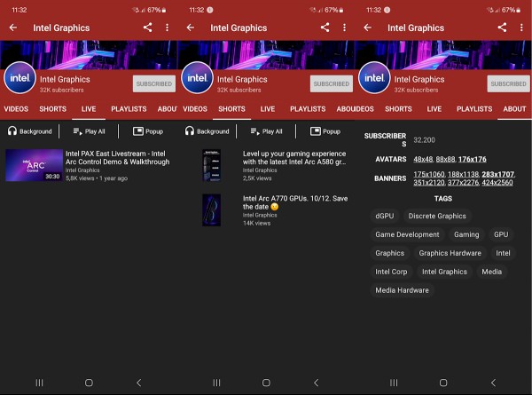This screenshot has height=395, width=532.
Task: Share channel from middle screen header
Action: click(x=325, y=28)
